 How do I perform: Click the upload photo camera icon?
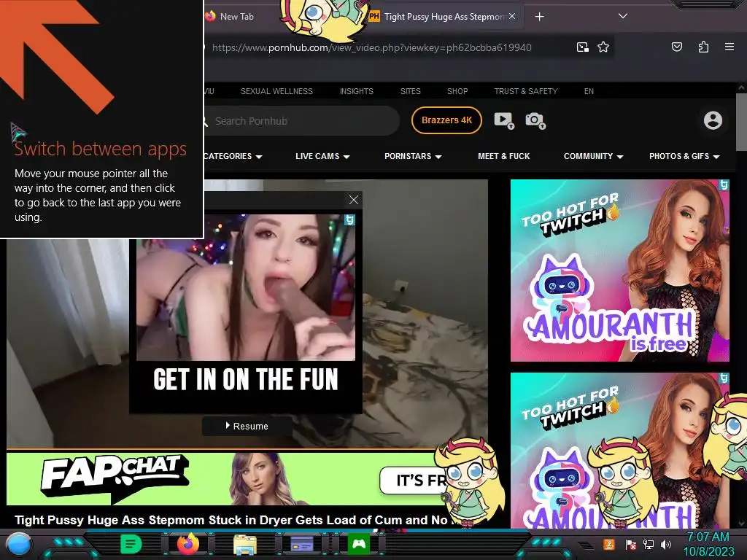535,120
